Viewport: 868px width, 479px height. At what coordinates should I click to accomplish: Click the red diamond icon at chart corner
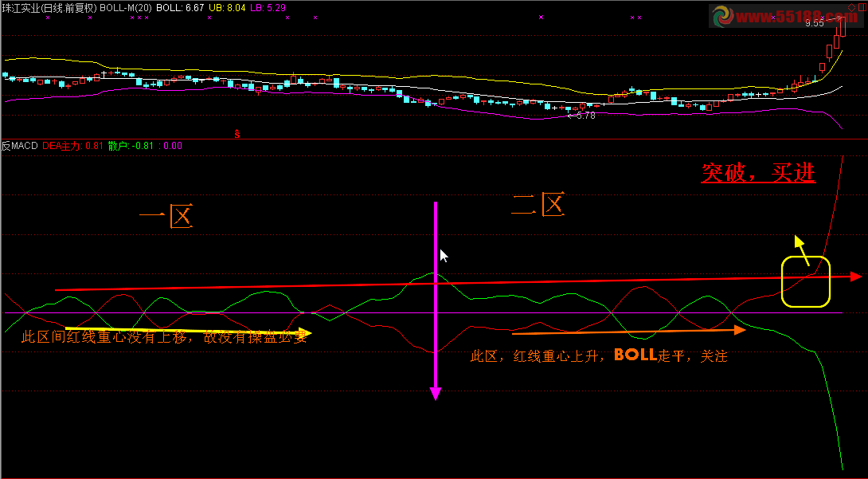click(x=851, y=7)
